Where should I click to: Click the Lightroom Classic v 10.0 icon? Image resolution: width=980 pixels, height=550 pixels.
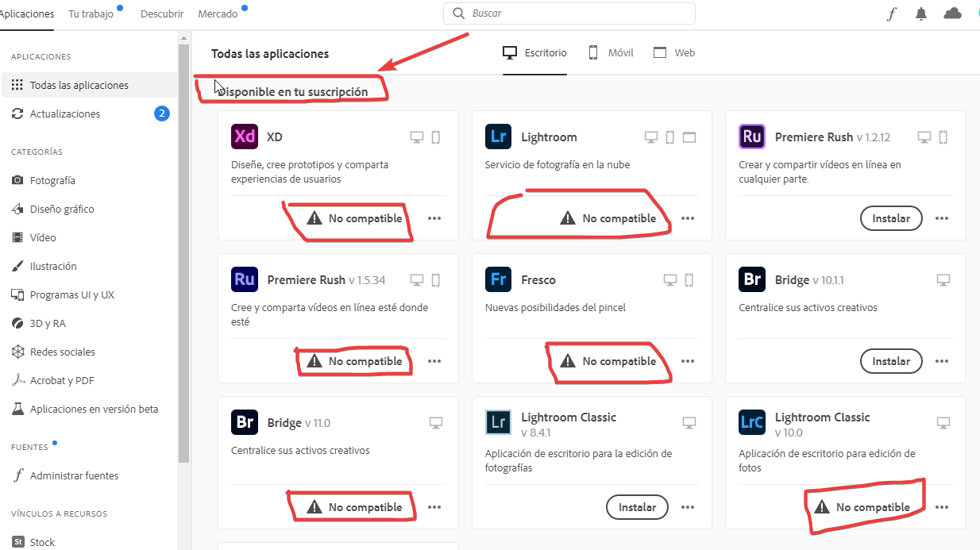751,422
